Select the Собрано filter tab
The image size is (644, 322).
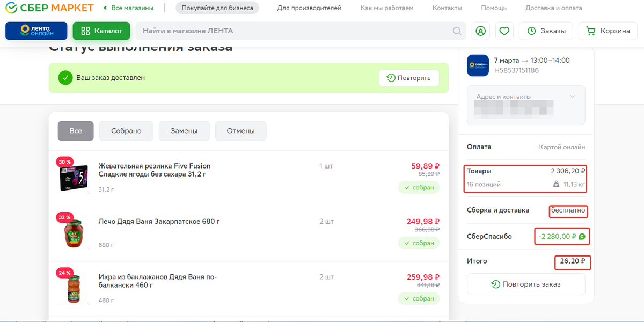(x=126, y=131)
